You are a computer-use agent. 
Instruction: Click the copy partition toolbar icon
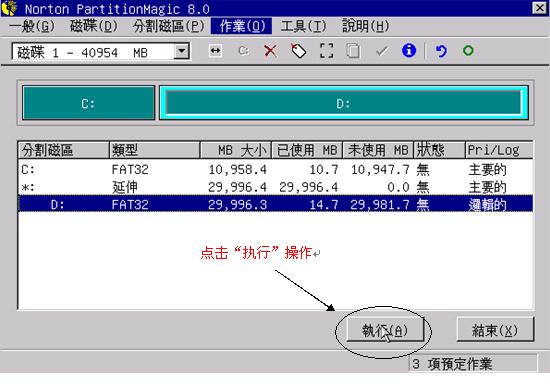tap(353, 51)
